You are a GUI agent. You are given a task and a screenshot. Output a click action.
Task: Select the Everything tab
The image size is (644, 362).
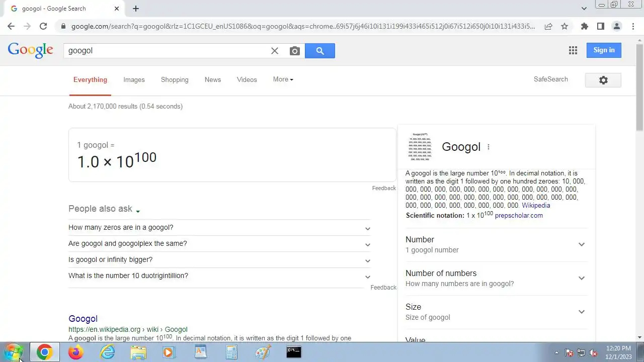[x=90, y=79]
